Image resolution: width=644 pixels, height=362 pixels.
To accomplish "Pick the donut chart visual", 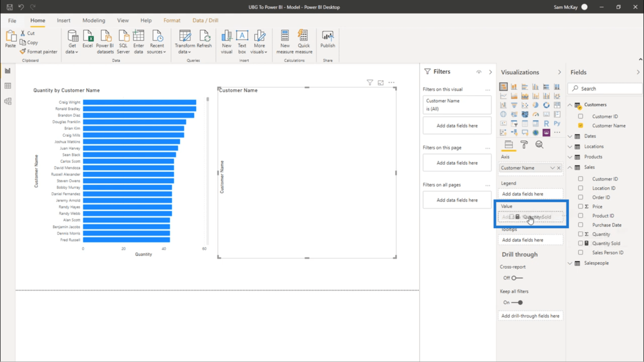I will point(546,105).
